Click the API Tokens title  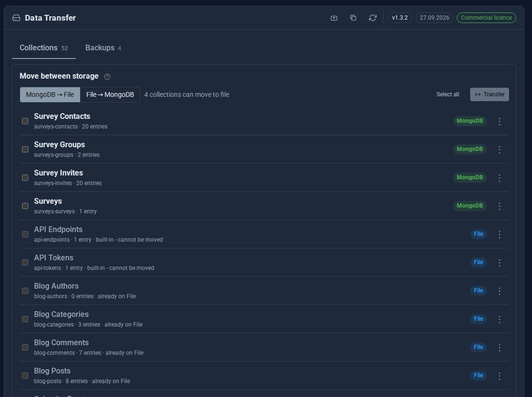pos(54,257)
